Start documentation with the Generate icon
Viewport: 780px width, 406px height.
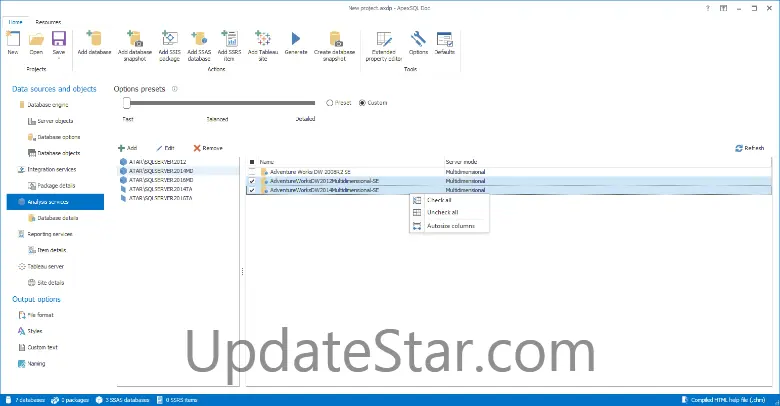(296, 39)
